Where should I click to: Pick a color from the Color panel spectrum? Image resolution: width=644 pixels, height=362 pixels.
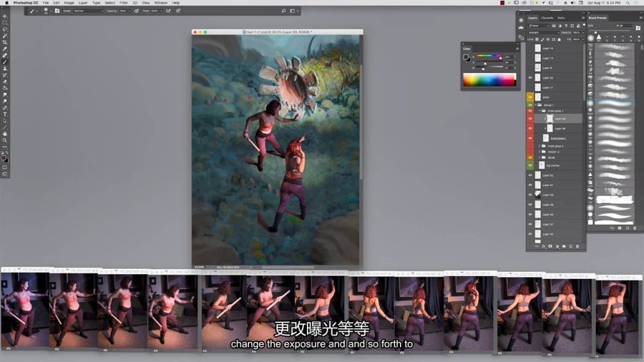[x=489, y=80]
